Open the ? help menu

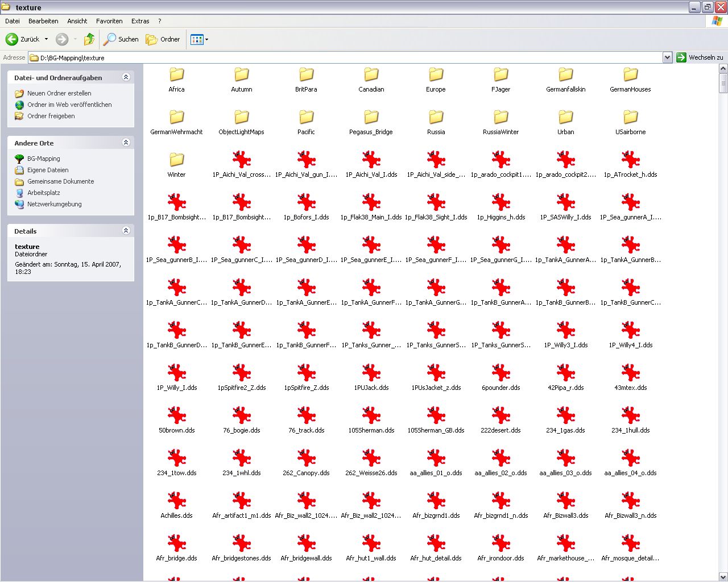pyautogui.click(x=160, y=21)
